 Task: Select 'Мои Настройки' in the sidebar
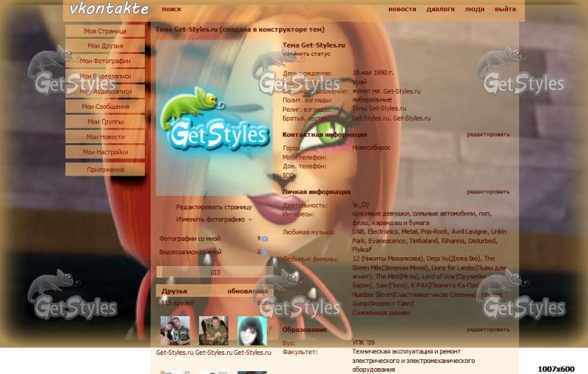click(105, 152)
